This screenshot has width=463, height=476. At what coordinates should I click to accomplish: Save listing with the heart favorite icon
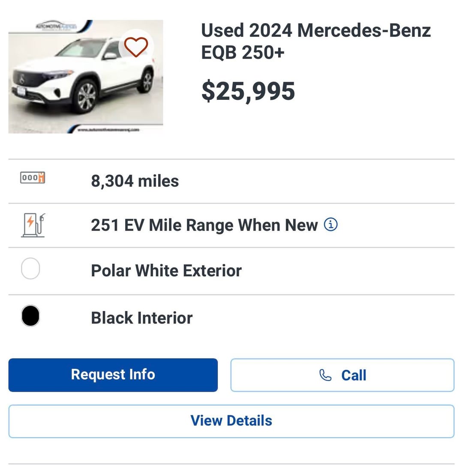tap(136, 47)
